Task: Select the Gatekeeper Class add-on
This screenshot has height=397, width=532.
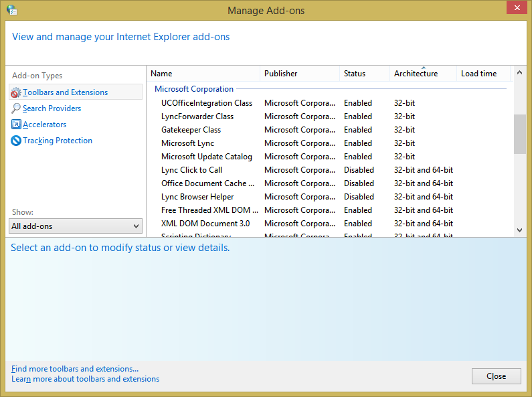Action: tap(330, 130)
